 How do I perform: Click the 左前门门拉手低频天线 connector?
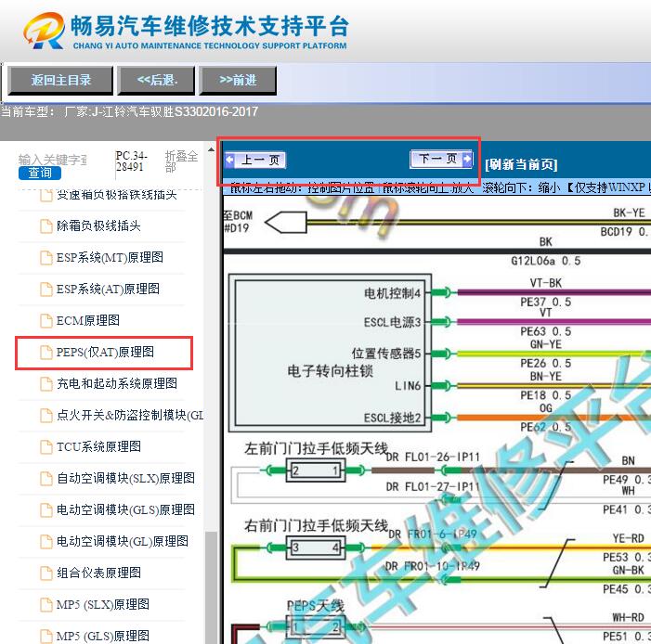pos(316,470)
